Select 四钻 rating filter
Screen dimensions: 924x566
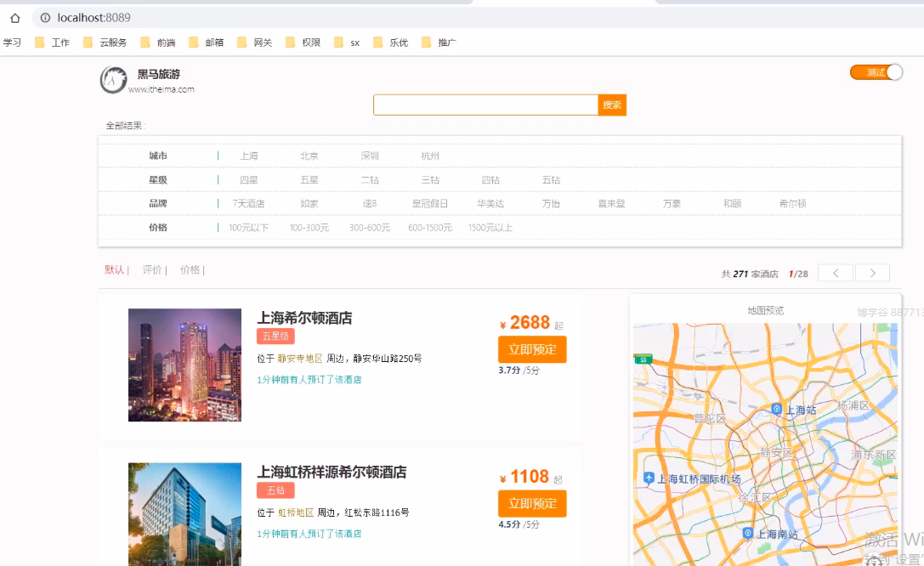coord(490,180)
